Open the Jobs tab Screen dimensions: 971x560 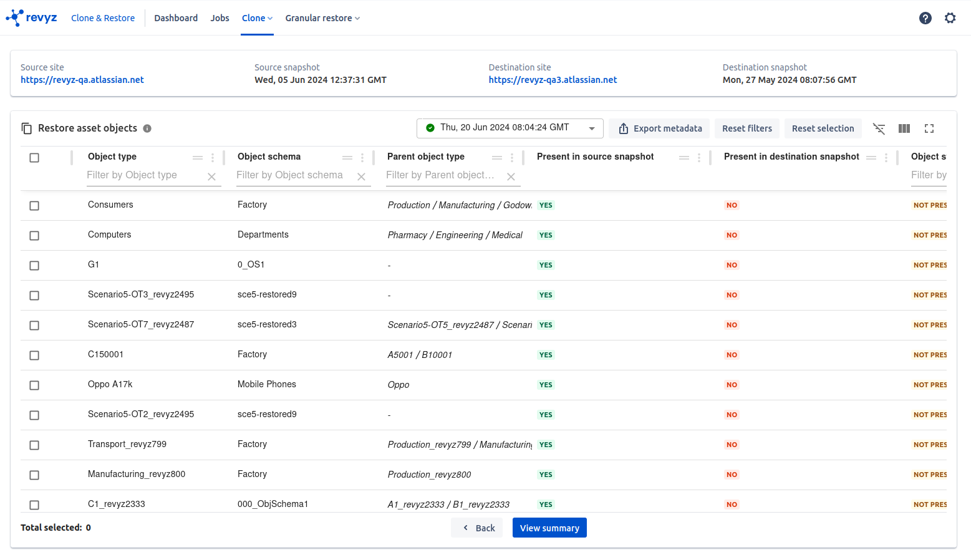pos(220,18)
